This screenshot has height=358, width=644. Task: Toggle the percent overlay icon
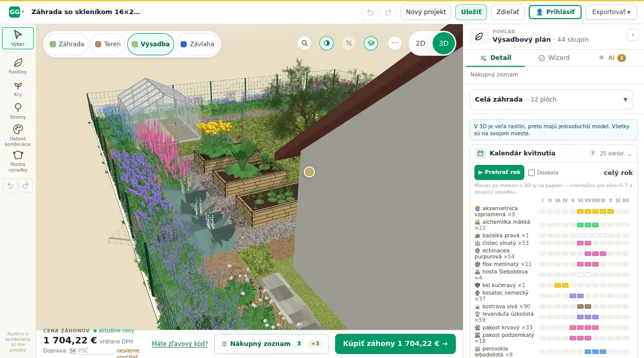pyautogui.click(x=349, y=43)
